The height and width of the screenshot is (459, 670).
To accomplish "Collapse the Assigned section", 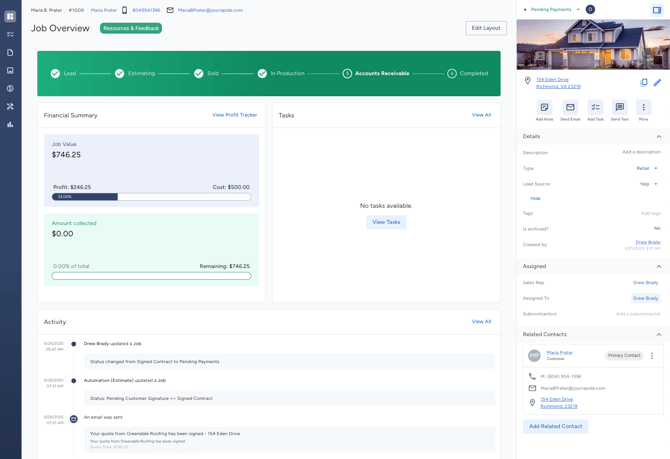I will point(658,267).
